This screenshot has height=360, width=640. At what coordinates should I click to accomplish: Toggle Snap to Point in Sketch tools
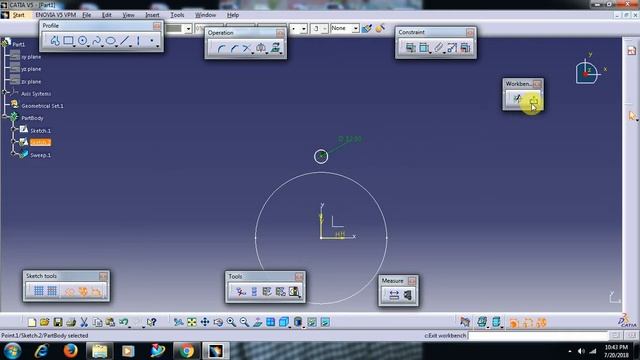point(52,291)
